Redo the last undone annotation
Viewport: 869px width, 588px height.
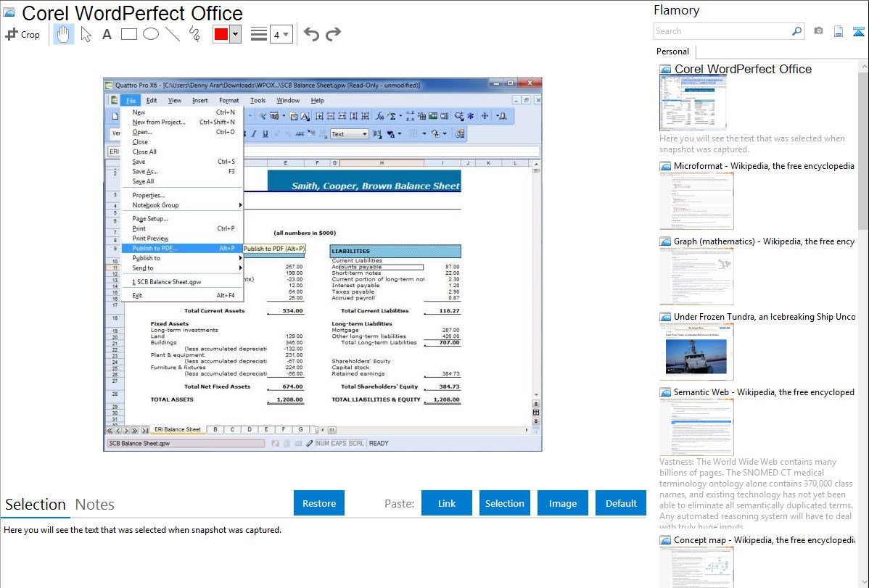click(x=333, y=34)
